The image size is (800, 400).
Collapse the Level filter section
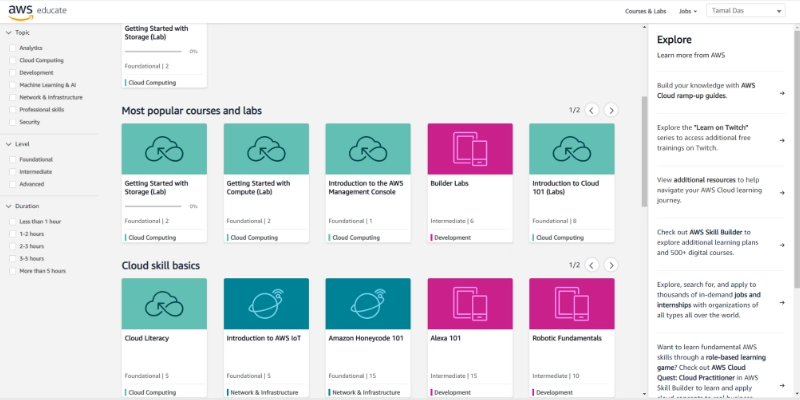[x=9, y=144]
